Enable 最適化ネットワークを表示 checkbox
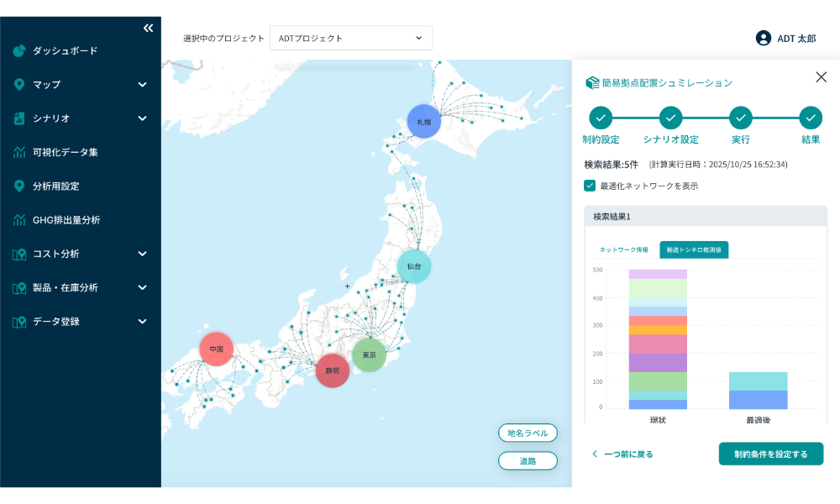The width and height of the screenshot is (840, 504). pyautogui.click(x=590, y=186)
